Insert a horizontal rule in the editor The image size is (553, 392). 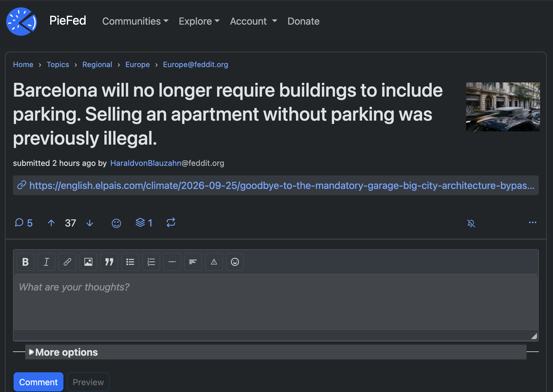172,262
